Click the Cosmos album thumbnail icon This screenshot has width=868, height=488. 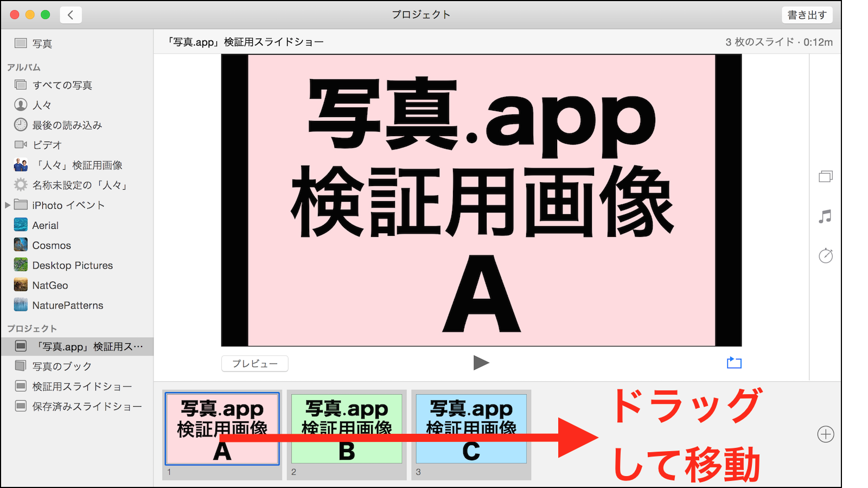click(21, 245)
